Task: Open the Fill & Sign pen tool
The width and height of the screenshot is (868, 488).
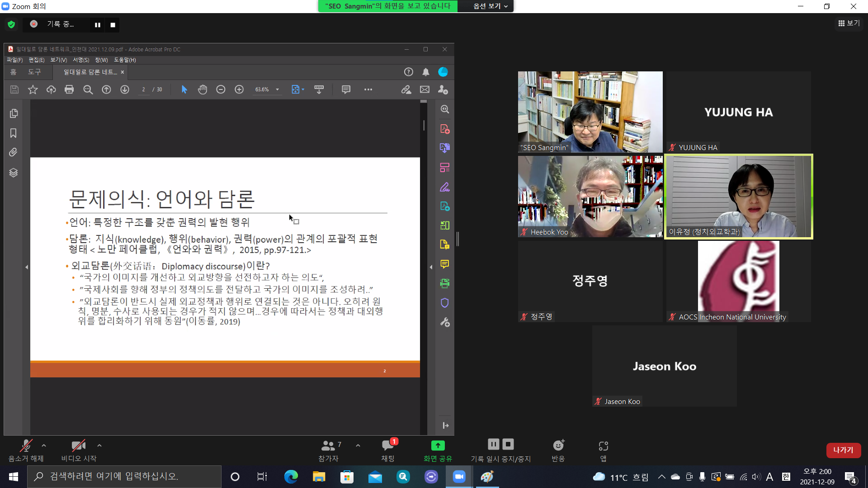Action: 445,187
